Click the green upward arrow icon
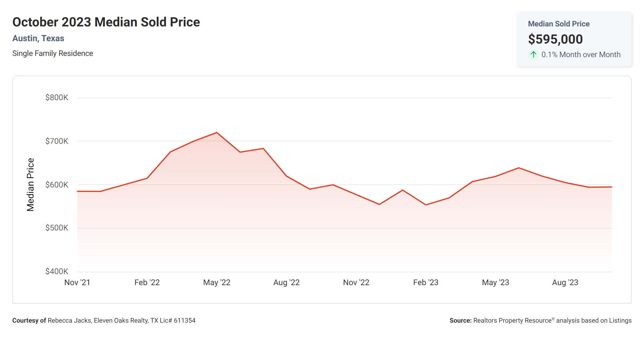The width and height of the screenshot is (644, 338). pyautogui.click(x=533, y=55)
